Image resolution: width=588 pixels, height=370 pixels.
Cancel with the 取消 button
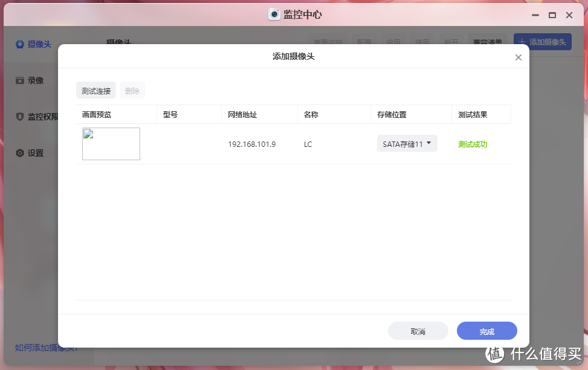click(x=418, y=331)
